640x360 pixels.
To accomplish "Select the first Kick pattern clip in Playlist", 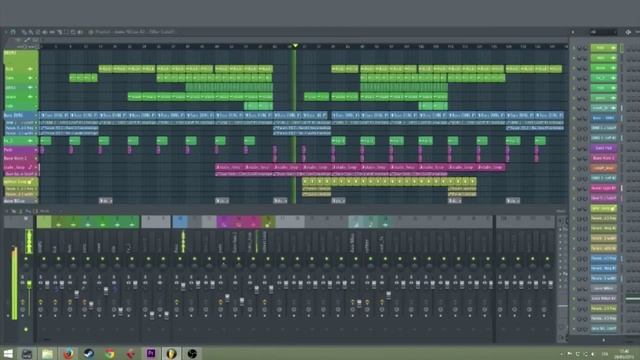I will point(106,69).
